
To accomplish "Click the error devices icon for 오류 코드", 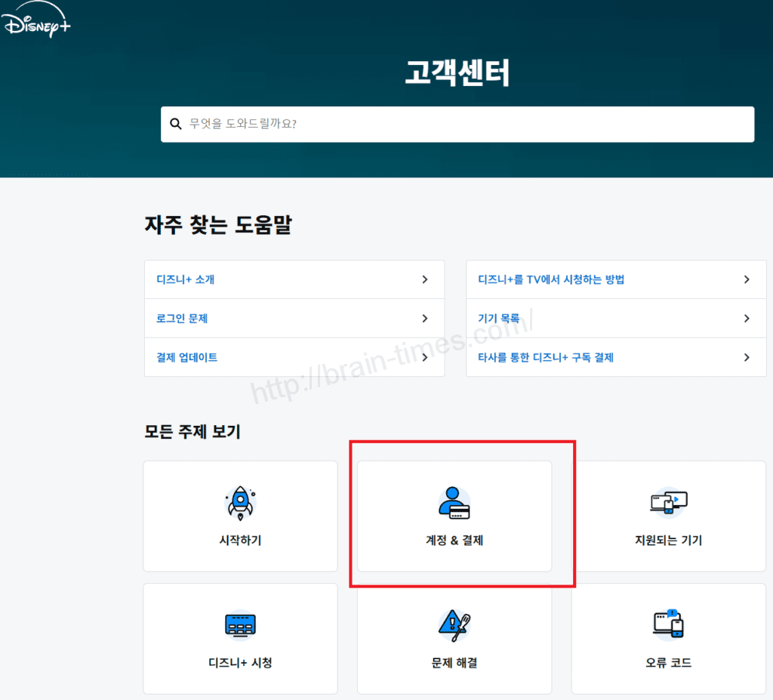I will tap(669, 624).
